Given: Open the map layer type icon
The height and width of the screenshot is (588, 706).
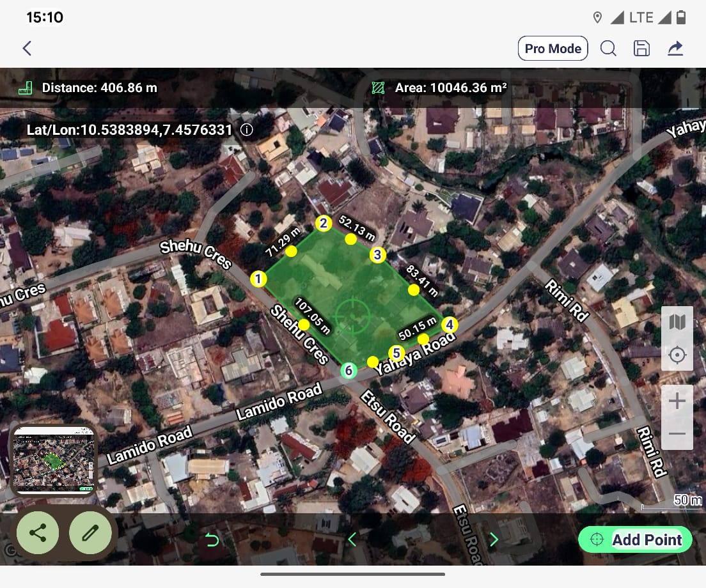Looking at the screenshot, I should click(677, 321).
